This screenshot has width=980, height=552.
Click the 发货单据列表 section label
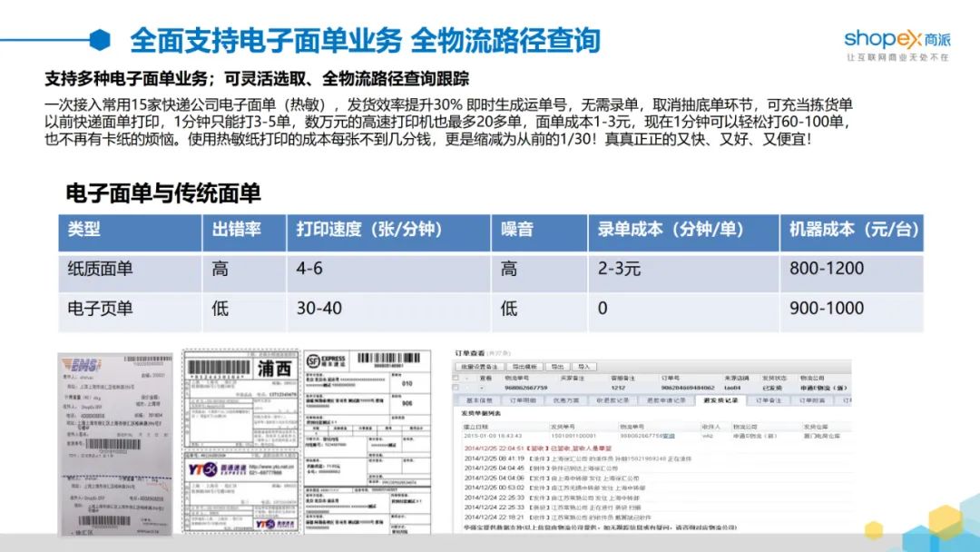coord(481,413)
